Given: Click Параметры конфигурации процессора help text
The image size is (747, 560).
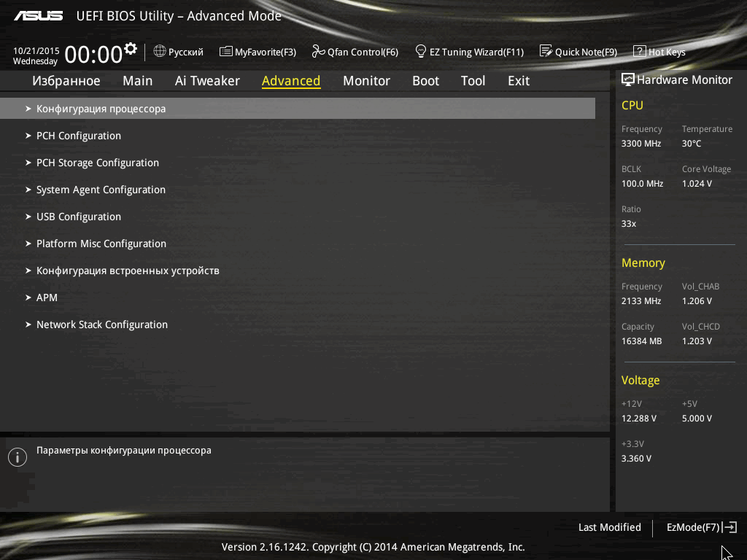Looking at the screenshot, I should point(124,451).
